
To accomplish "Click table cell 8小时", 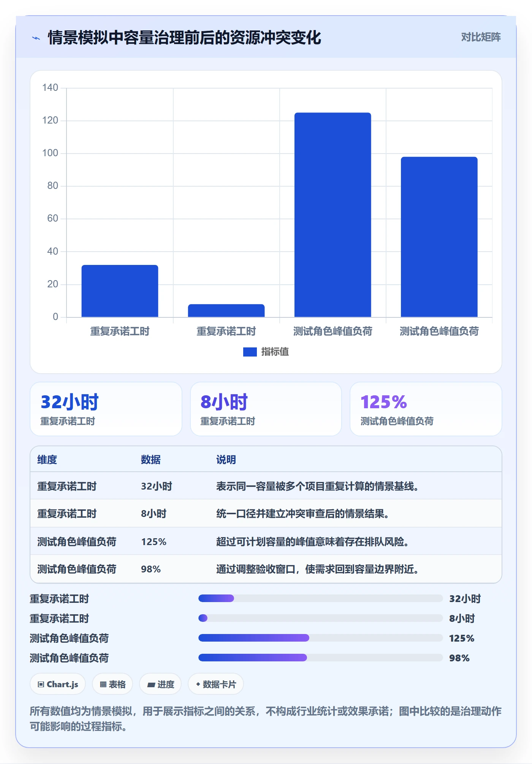I will tap(154, 514).
